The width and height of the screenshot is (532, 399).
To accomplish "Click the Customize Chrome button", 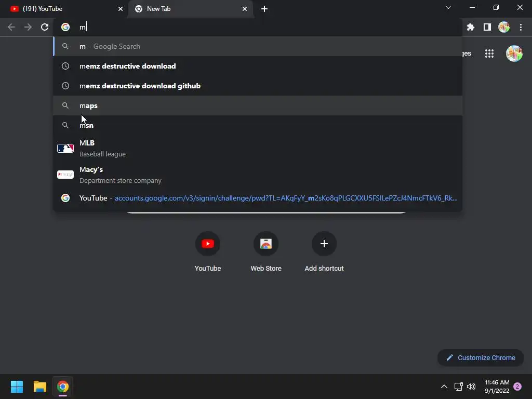I will pyautogui.click(x=481, y=357).
